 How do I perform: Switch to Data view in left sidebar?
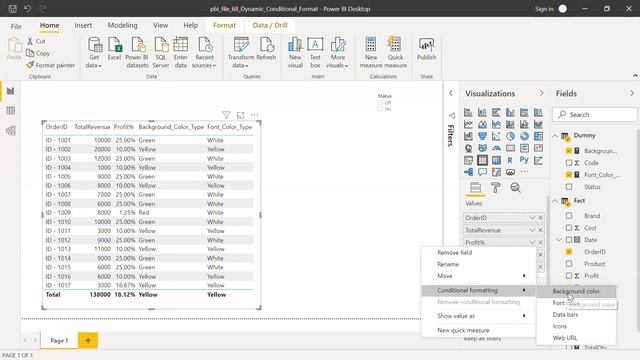tap(11, 111)
